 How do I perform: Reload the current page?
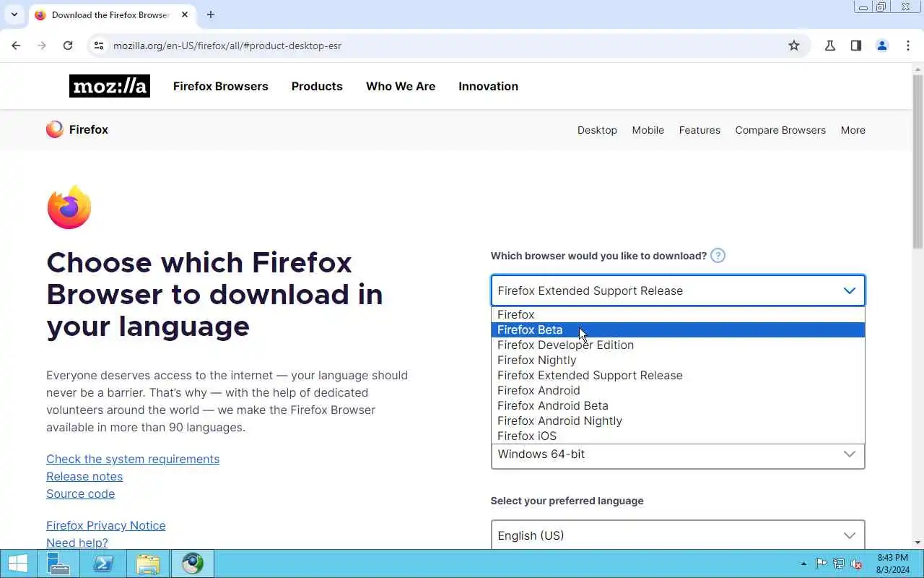(68, 46)
